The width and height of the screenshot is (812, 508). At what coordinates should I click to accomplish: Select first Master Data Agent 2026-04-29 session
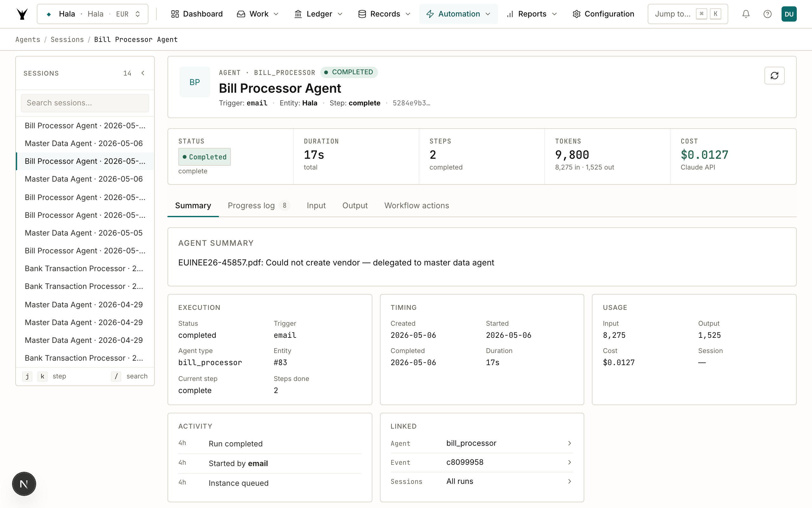[x=85, y=305]
